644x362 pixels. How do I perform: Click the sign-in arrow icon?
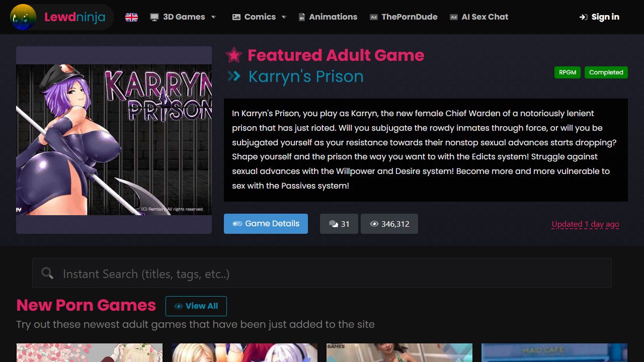click(x=584, y=17)
